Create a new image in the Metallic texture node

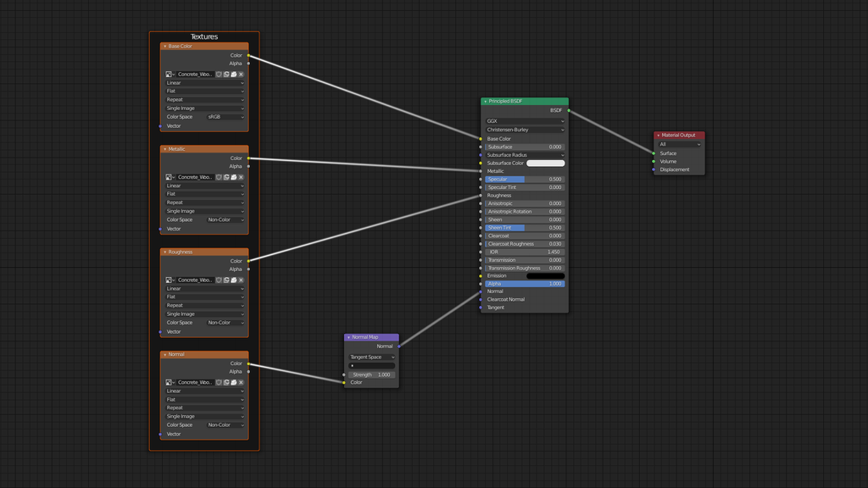[x=226, y=177]
